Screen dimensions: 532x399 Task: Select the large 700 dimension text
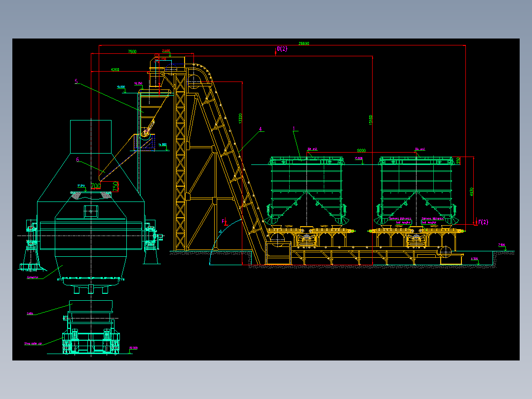point(96,186)
